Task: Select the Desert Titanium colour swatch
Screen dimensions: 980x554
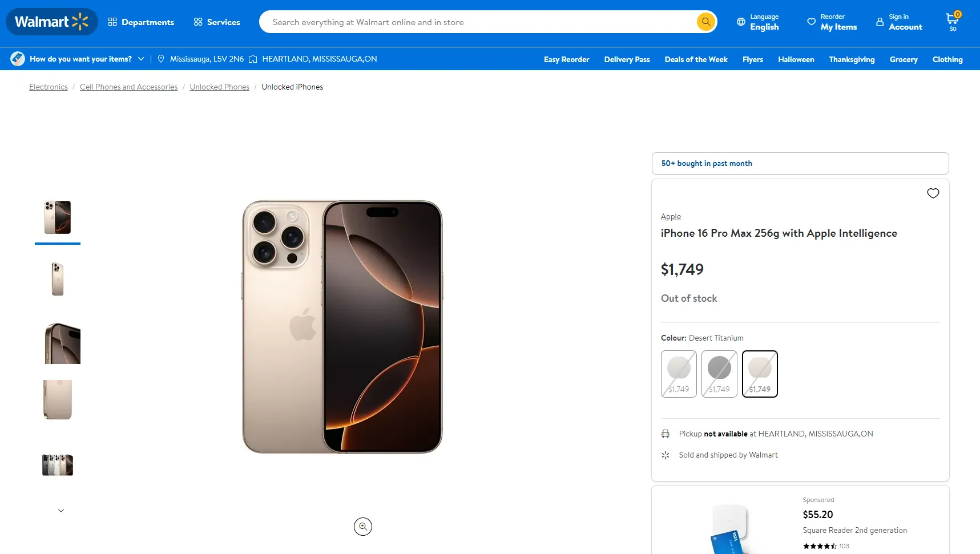Action: click(760, 374)
